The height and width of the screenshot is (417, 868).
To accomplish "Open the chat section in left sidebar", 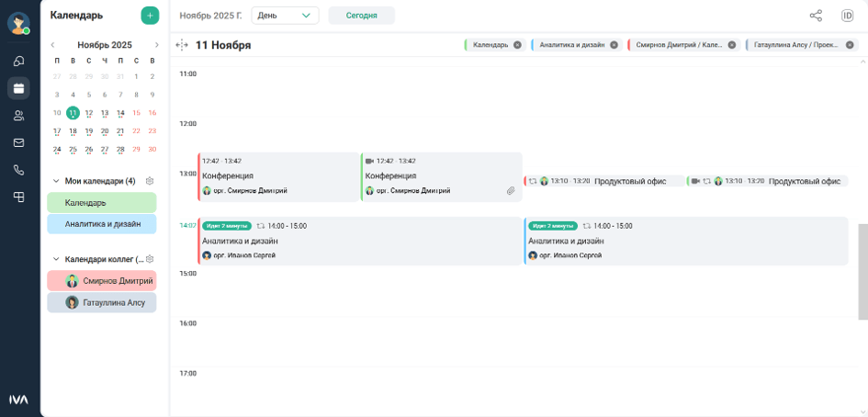I will coord(18,62).
